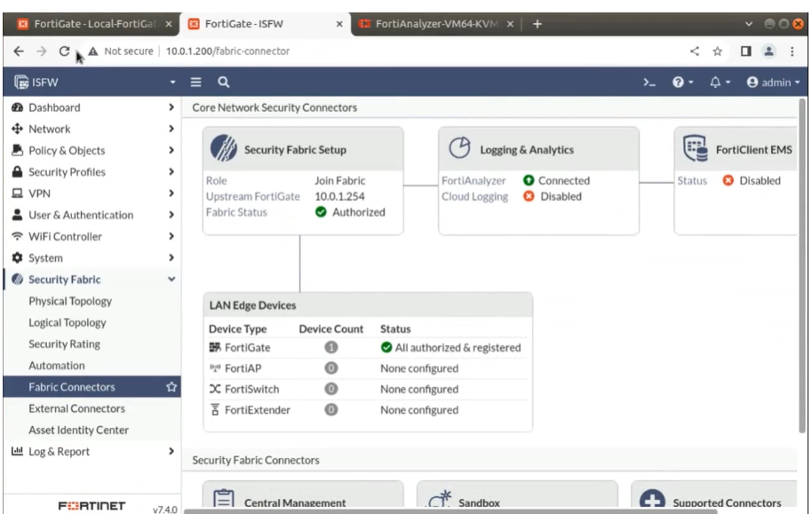Expand the Dashboard menu

point(92,107)
